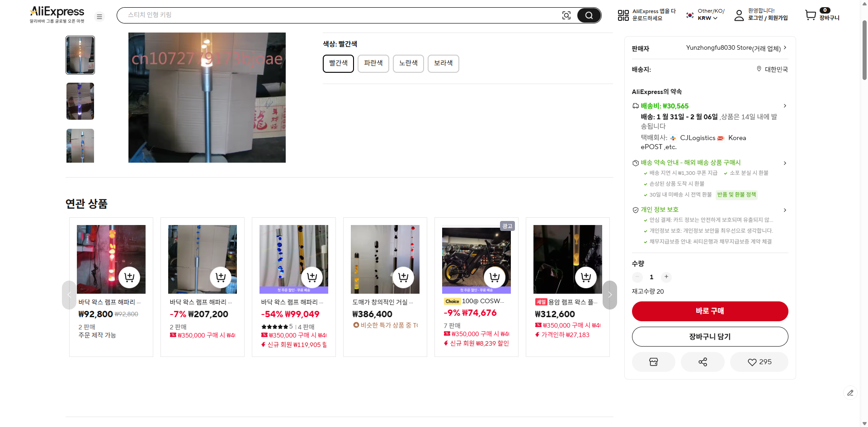The width and height of the screenshot is (868, 427).
Task: Open the KRW currency dropdown
Action: (x=708, y=19)
